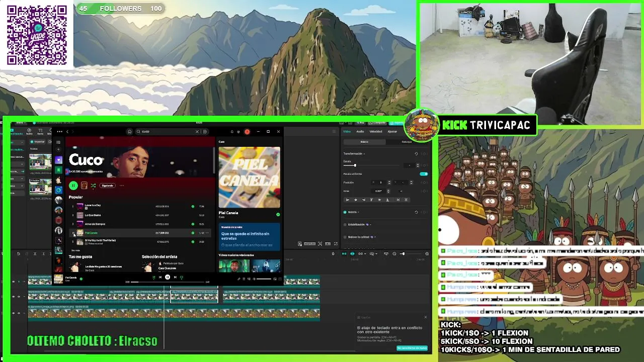The image size is (644, 362).
Task: Pause Cuco artist playback green button
Action: point(73,186)
